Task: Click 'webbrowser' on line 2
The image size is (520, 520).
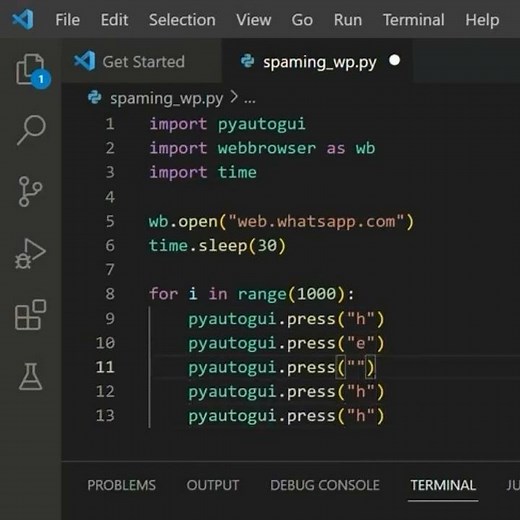Action: pyautogui.click(x=266, y=148)
